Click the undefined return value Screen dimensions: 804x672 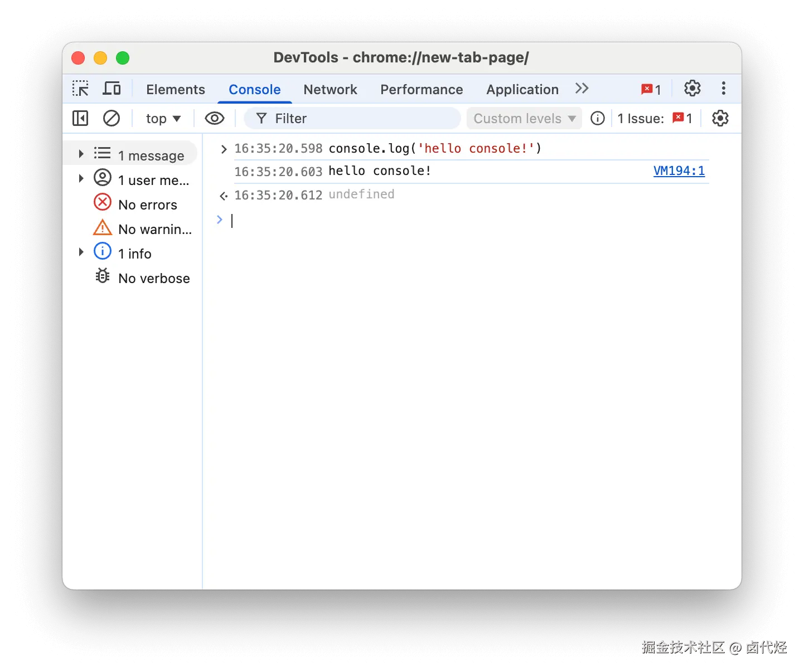(361, 194)
